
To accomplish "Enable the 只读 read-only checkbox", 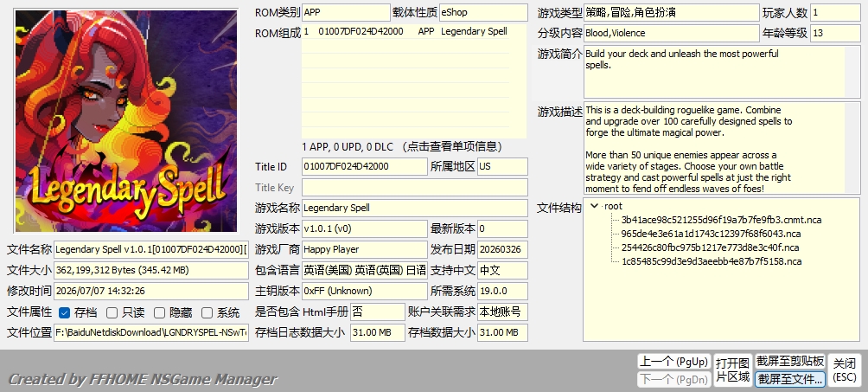I will (112, 312).
